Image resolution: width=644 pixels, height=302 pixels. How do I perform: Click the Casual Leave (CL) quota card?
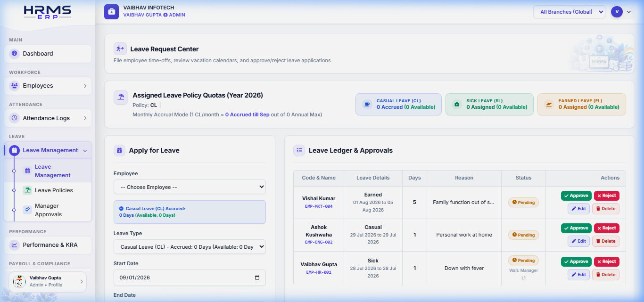(x=398, y=104)
